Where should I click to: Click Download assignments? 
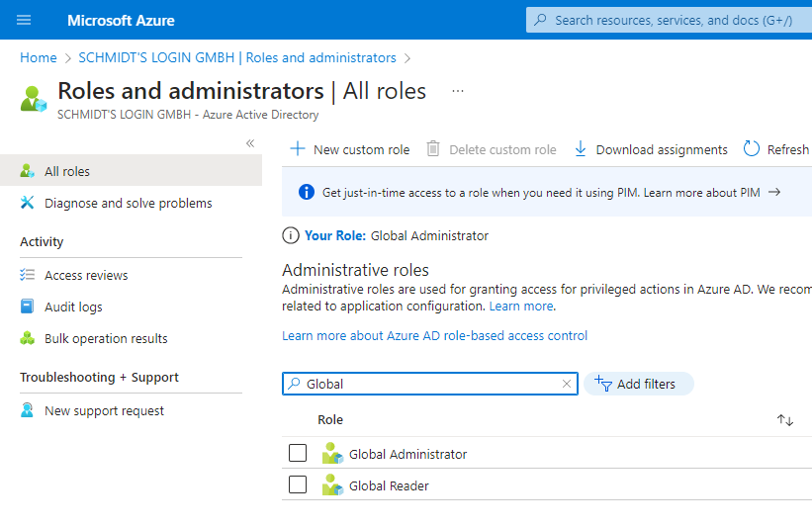click(651, 149)
